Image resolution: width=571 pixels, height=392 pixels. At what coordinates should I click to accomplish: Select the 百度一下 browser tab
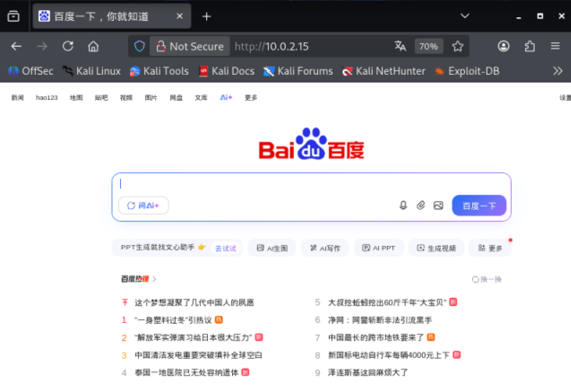click(x=112, y=16)
